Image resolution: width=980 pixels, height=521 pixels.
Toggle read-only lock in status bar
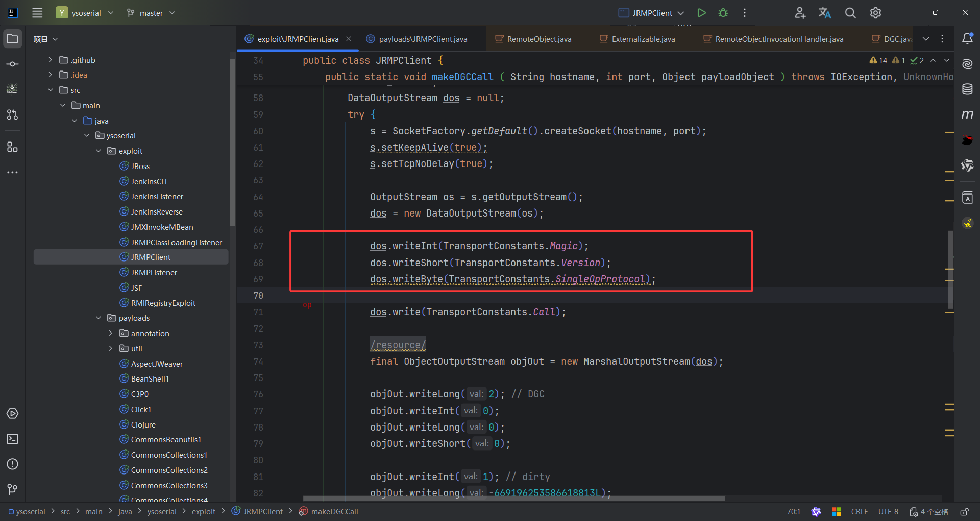[964, 512]
